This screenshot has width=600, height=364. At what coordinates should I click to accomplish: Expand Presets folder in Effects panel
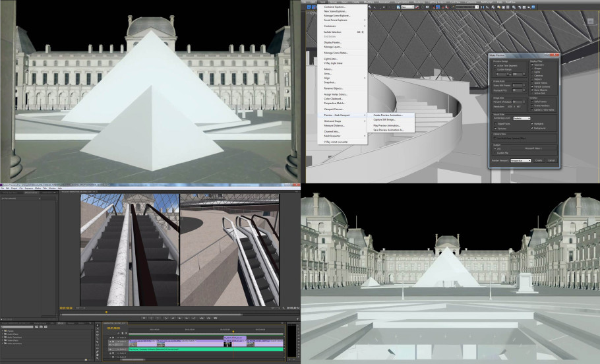[x=3, y=331]
